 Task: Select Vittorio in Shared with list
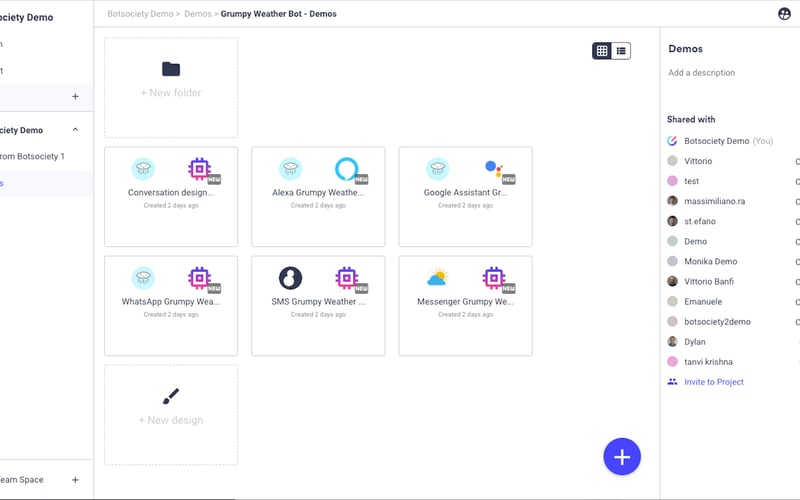698,161
